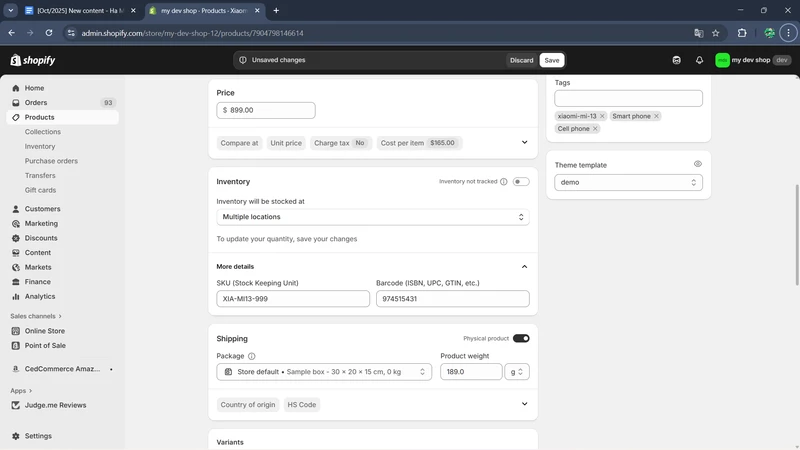Click the Package info icon

(251, 356)
